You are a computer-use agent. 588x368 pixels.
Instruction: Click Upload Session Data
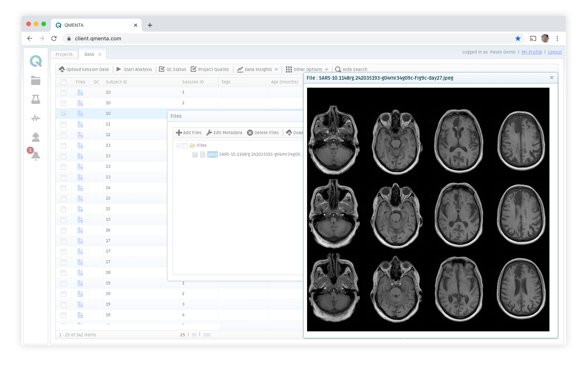tap(84, 69)
